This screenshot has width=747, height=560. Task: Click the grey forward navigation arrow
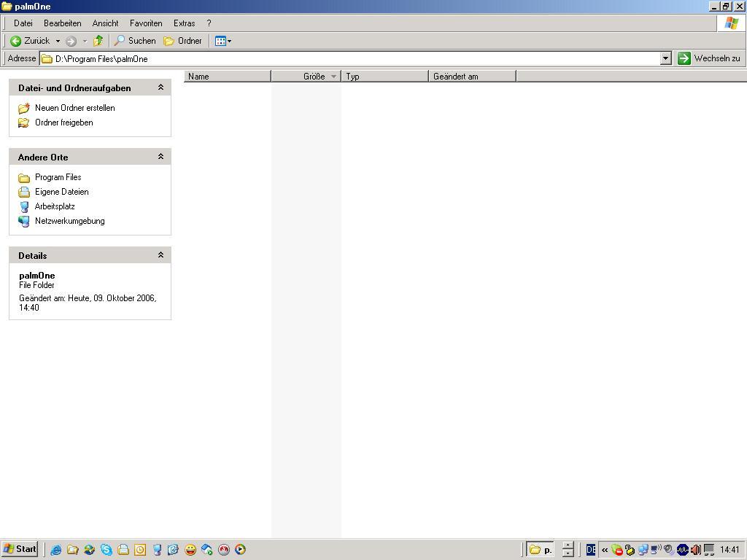71,42
